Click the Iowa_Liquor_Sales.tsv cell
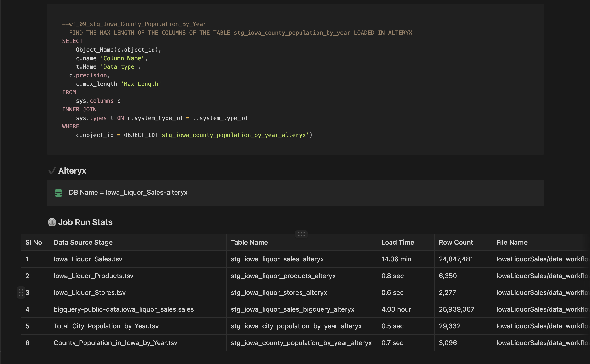The width and height of the screenshot is (590, 364). (138, 259)
